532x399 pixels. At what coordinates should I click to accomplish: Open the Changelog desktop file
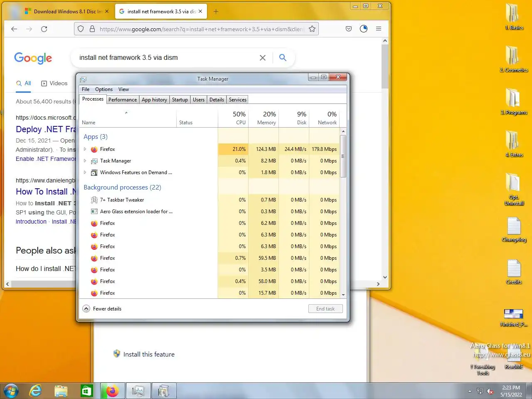(x=514, y=229)
